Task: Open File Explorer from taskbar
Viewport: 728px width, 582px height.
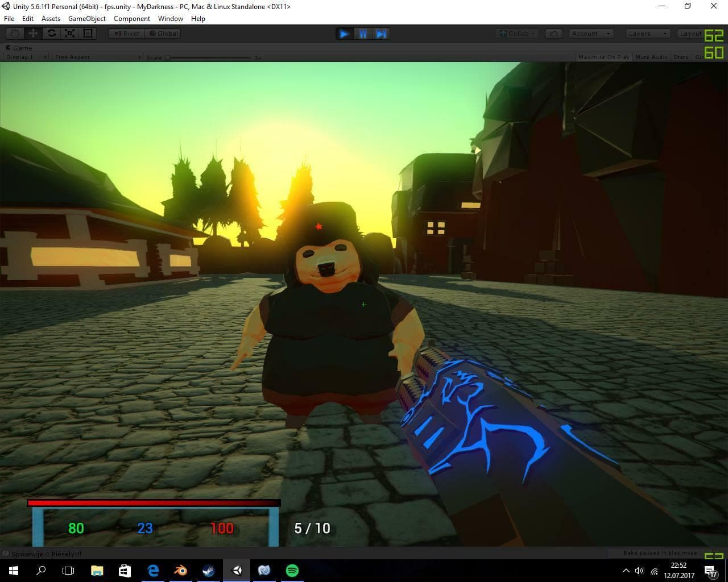Action: 97,571
